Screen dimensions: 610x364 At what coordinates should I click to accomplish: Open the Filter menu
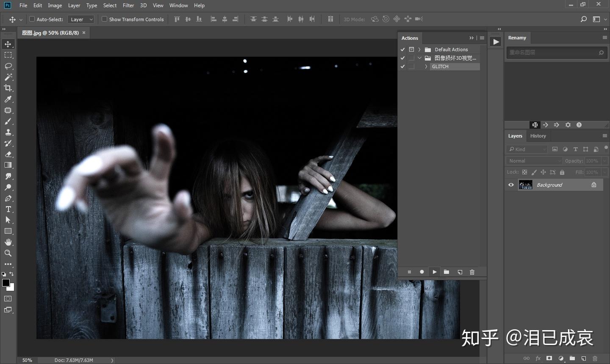point(128,6)
